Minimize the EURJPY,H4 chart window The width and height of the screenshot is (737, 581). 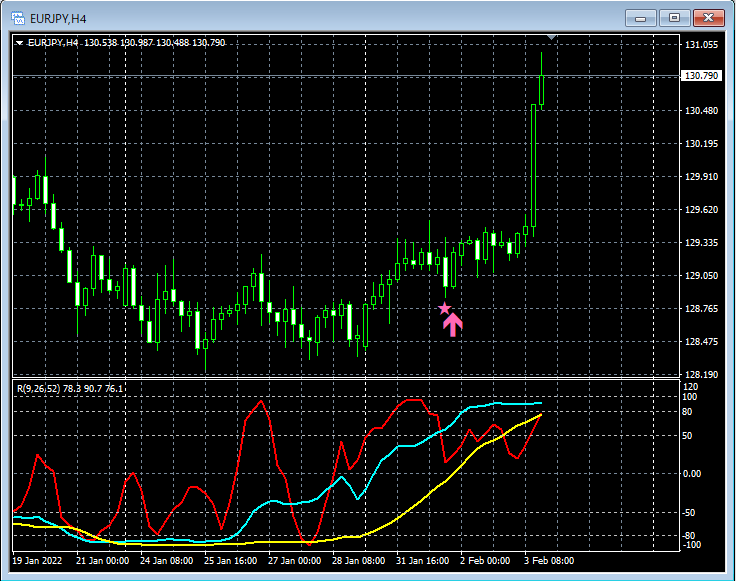click(x=640, y=18)
